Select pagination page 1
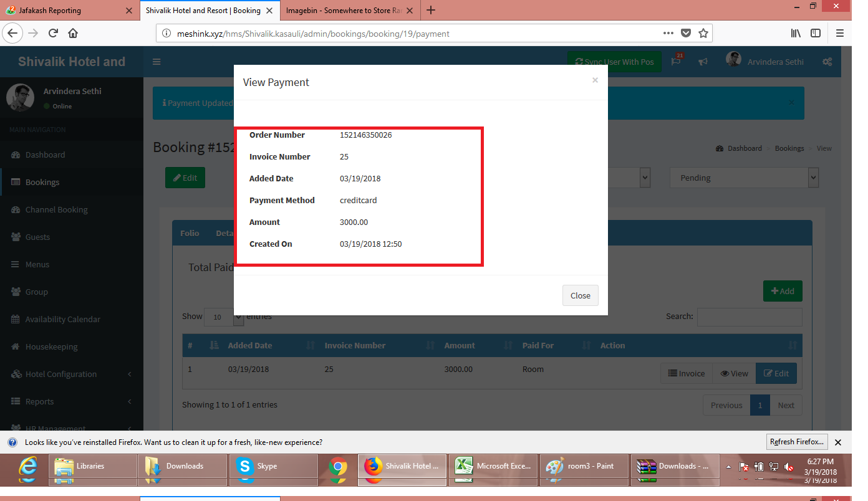Image resolution: width=868 pixels, height=501 pixels. coord(759,405)
